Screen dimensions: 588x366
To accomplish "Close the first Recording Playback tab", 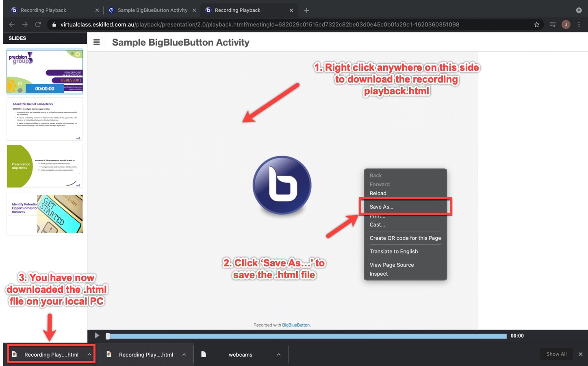I will click(97, 10).
